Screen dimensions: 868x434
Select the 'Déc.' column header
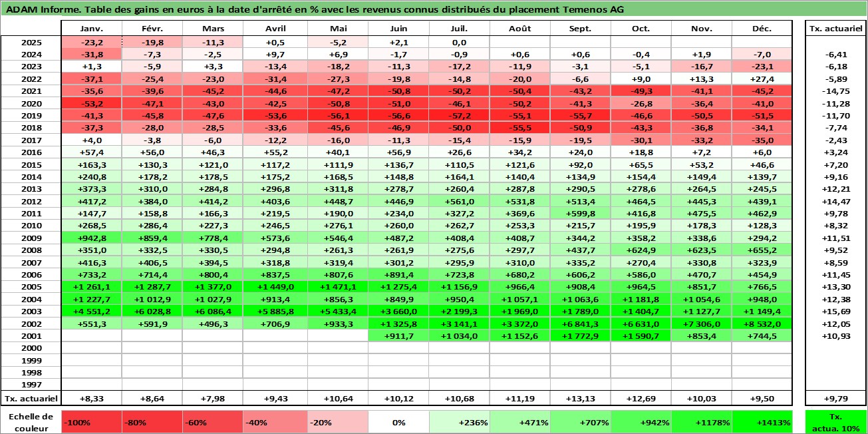(x=762, y=29)
